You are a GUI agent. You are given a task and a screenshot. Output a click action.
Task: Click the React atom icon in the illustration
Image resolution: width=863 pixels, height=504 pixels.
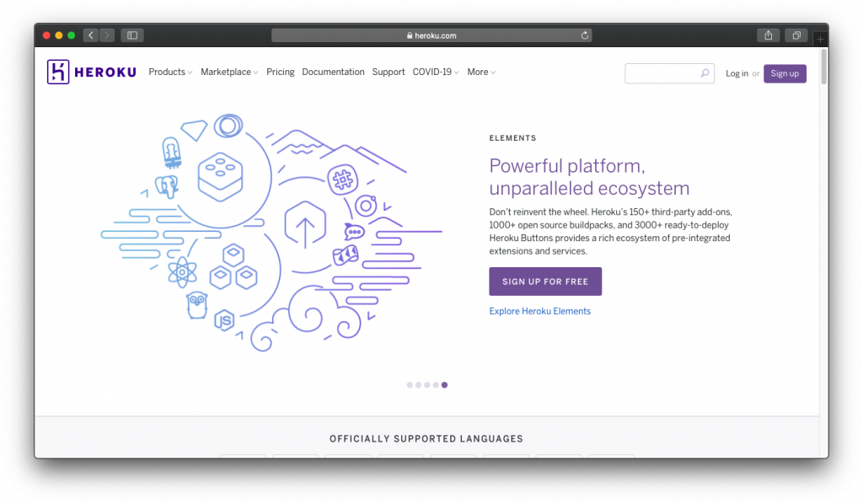(182, 272)
